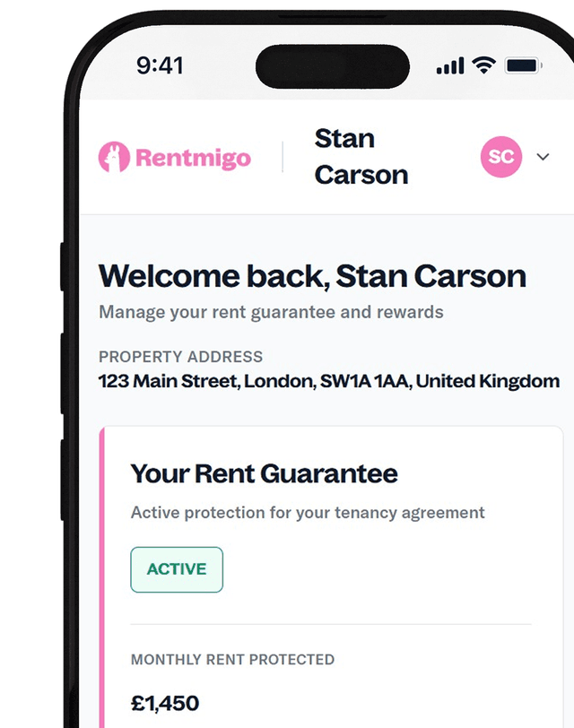574x728 pixels.
Task: Click the pink accent bar on guarantee card
Action: pyautogui.click(x=101, y=577)
